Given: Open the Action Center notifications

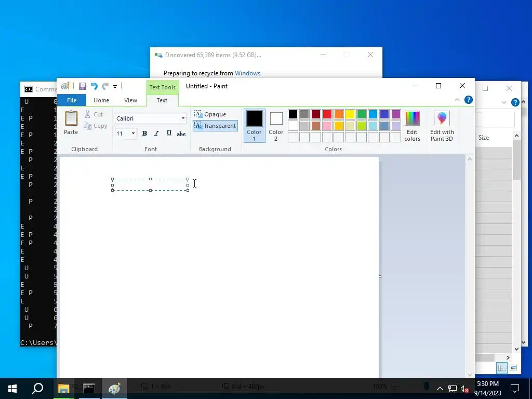Looking at the screenshot, I should (515, 389).
